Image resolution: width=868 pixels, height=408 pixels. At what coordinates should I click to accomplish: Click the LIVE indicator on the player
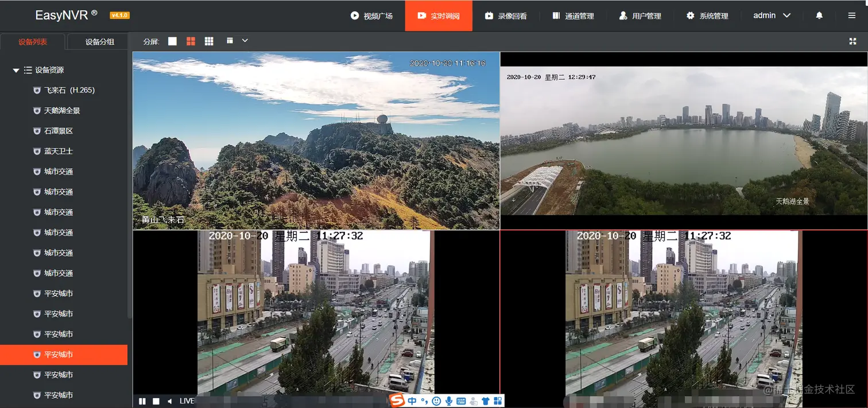(x=187, y=401)
